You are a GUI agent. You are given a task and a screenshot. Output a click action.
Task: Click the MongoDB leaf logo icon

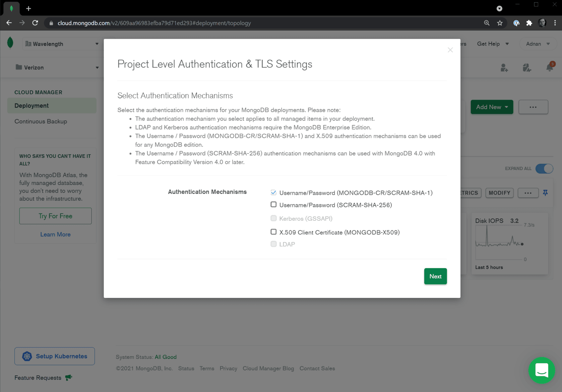point(10,43)
